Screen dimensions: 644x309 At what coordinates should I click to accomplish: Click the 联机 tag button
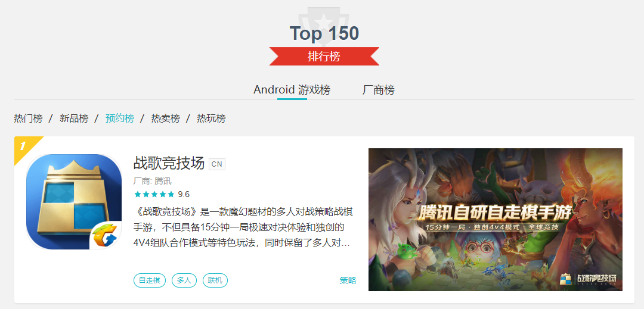pyautogui.click(x=215, y=281)
